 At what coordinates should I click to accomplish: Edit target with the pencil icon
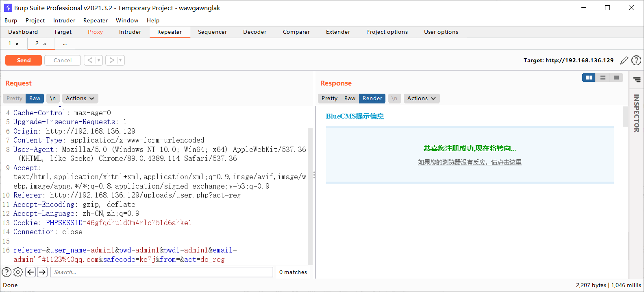(x=624, y=60)
